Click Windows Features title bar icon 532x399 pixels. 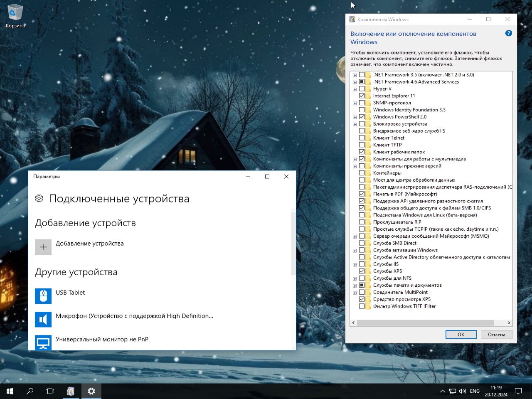(352, 19)
